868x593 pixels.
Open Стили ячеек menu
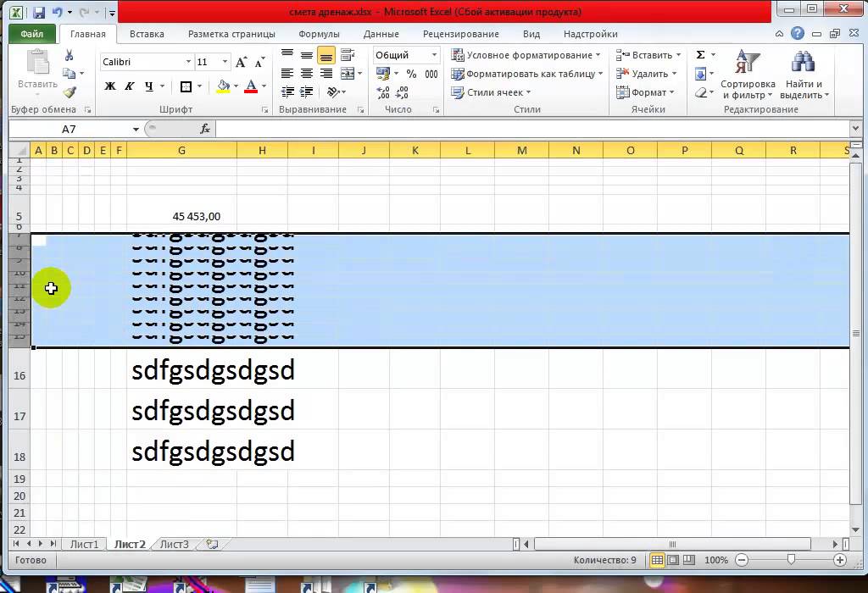[x=491, y=92]
